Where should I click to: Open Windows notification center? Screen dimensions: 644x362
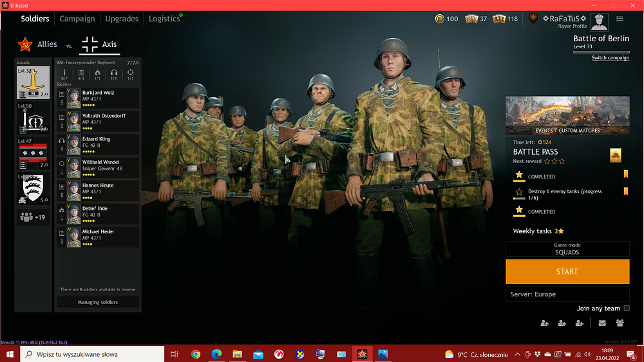click(631, 354)
